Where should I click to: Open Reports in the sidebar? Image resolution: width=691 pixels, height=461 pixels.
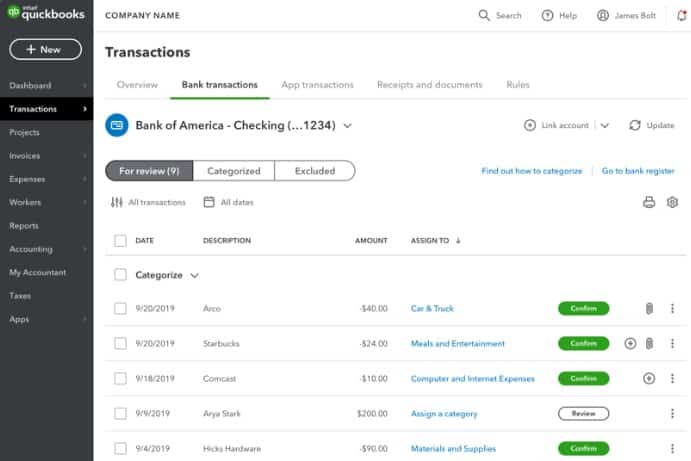pyautogui.click(x=24, y=226)
